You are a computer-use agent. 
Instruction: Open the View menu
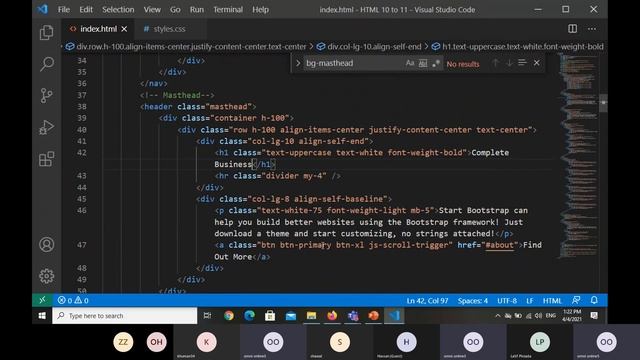click(152, 9)
